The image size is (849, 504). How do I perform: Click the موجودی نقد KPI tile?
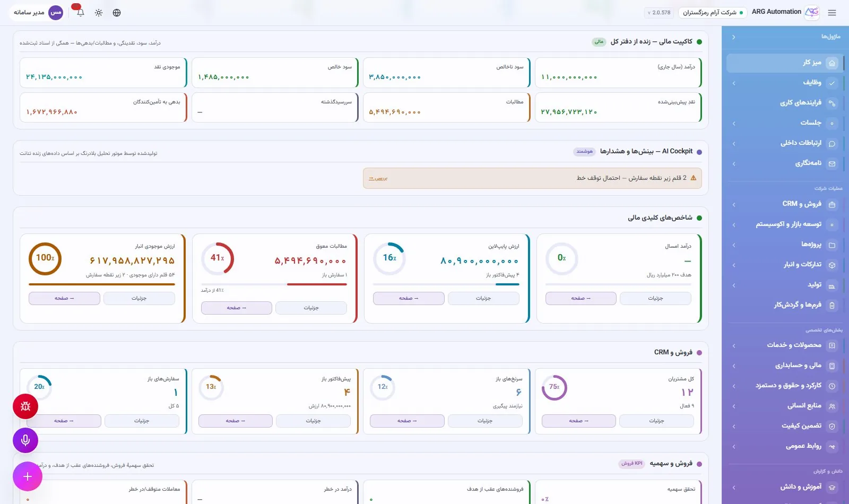point(103,73)
